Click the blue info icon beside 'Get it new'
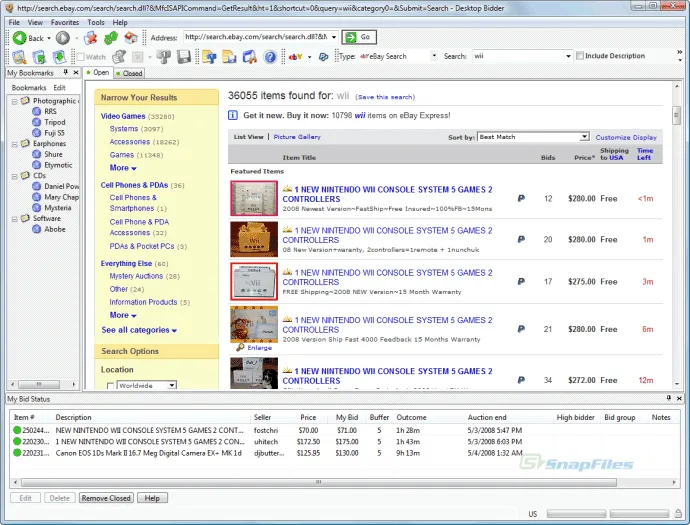Viewport: 690px width, 525px height. pos(233,115)
